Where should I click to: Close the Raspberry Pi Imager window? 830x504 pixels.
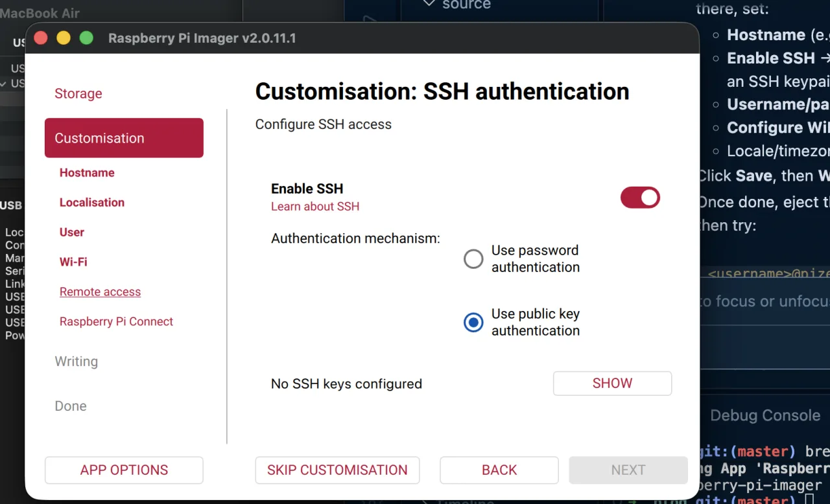click(41, 38)
